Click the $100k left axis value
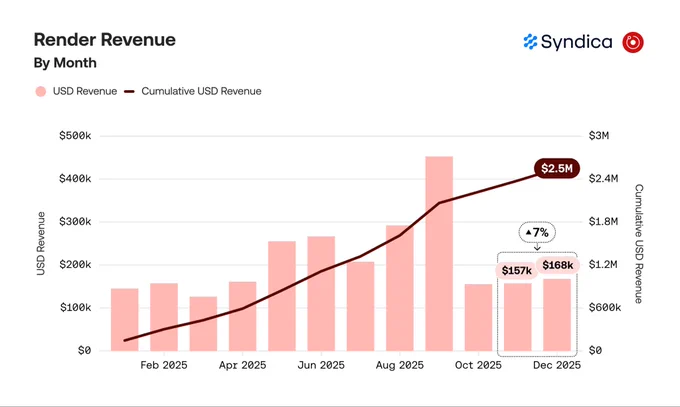 click(x=75, y=308)
